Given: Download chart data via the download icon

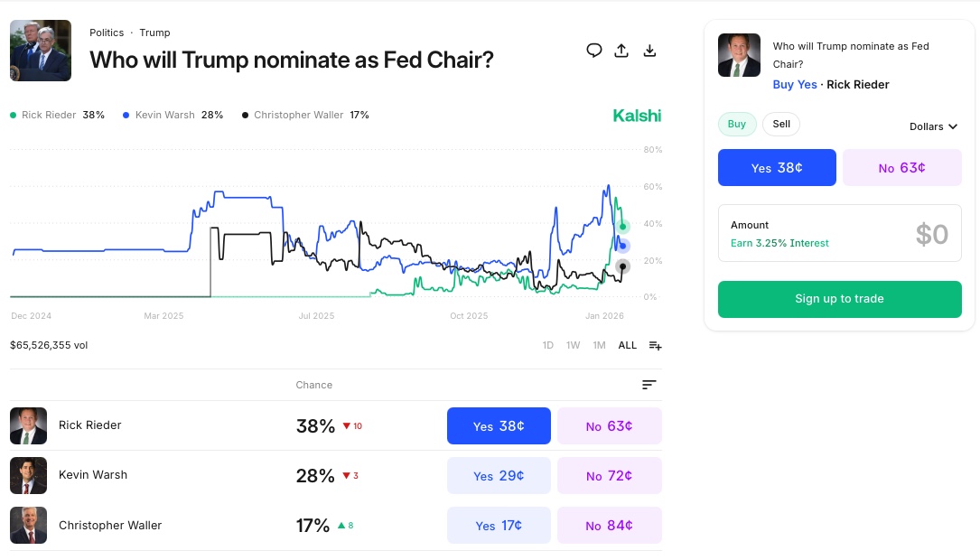Looking at the screenshot, I should tap(649, 51).
